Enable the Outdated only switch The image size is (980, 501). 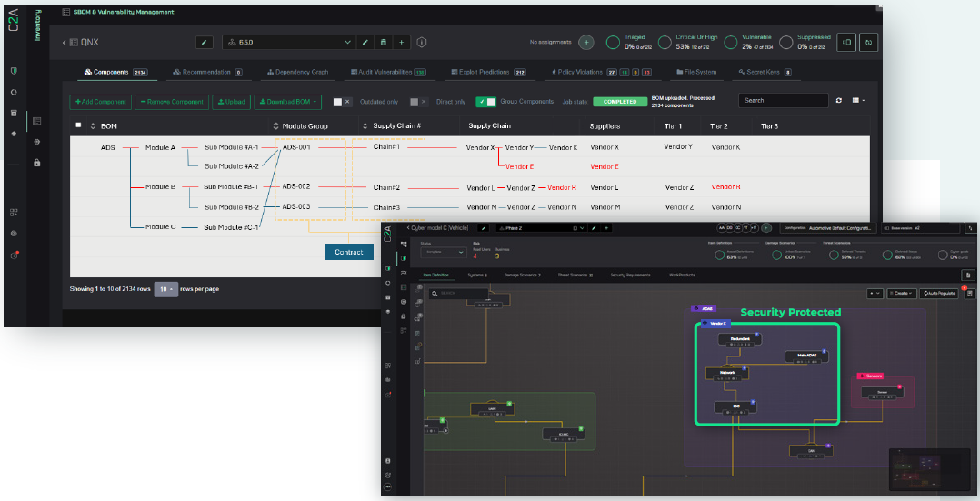343,101
